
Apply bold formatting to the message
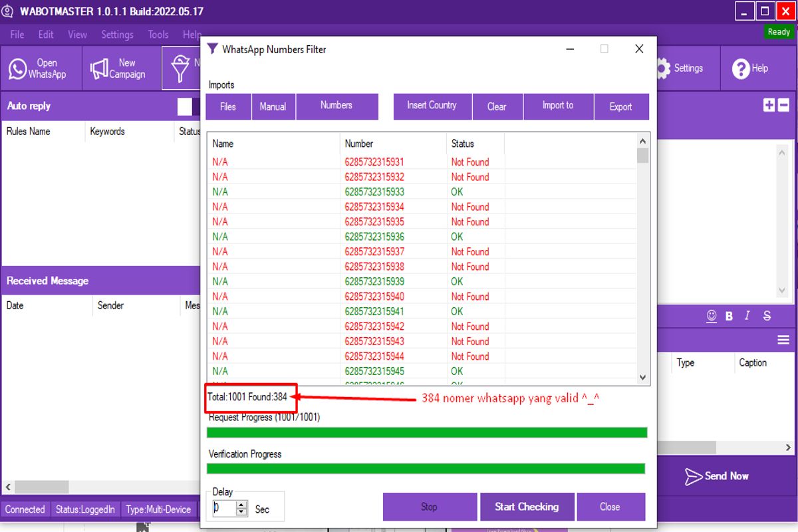pos(730,317)
